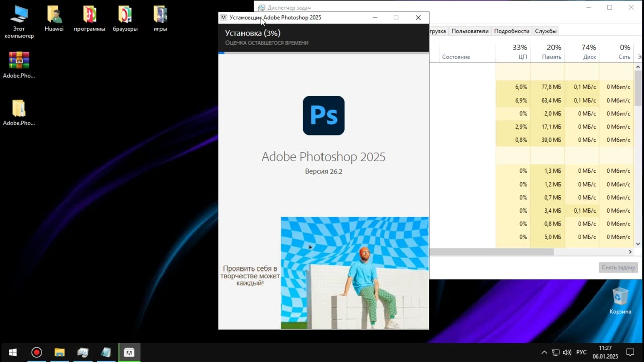This screenshot has width=644, height=362.
Task: Minimize the Photoshop installer window
Action: point(375,18)
